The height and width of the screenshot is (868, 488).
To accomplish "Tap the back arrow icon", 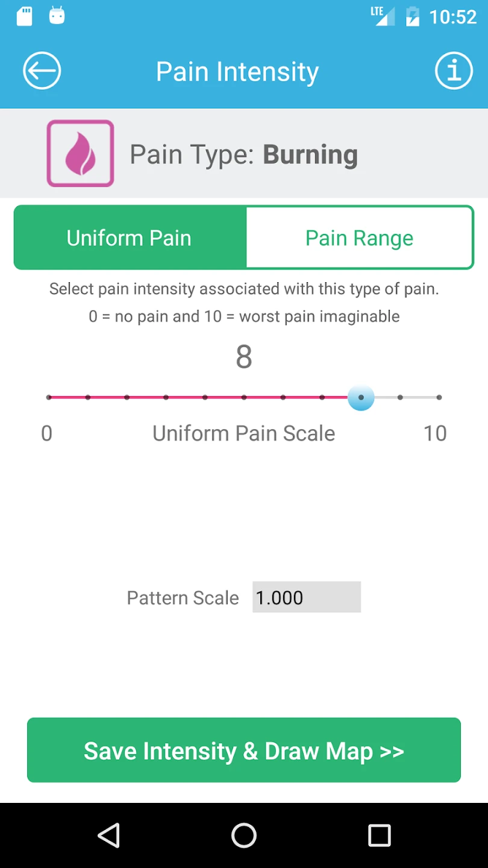I will pos(42,71).
